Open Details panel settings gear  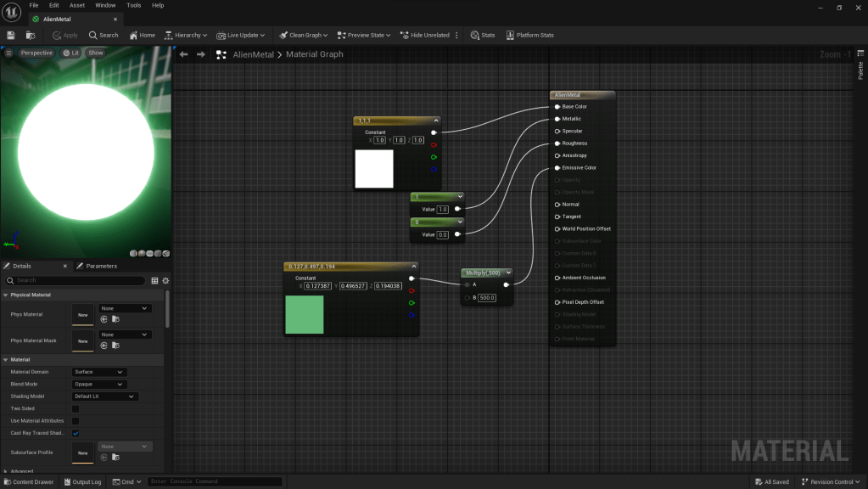[165, 280]
